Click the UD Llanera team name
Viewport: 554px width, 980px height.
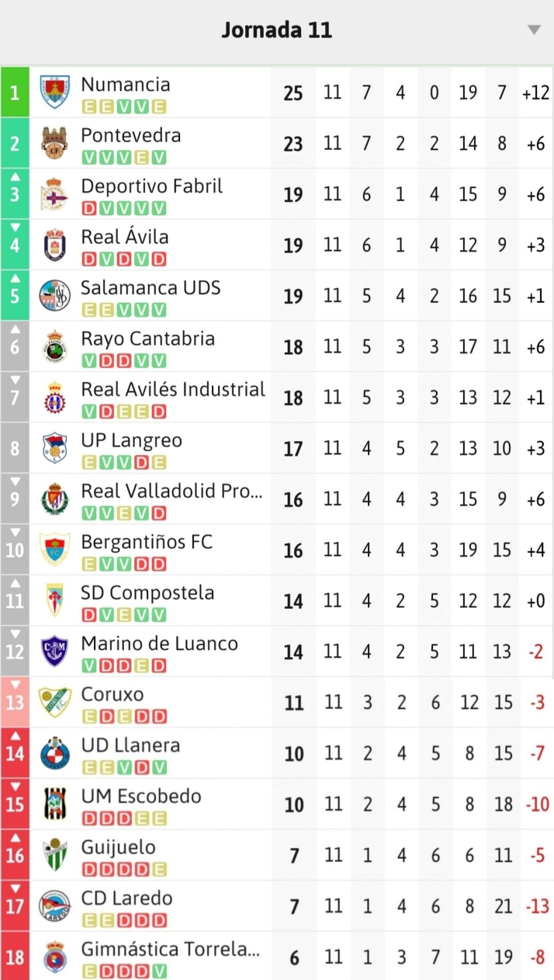(130, 745)
